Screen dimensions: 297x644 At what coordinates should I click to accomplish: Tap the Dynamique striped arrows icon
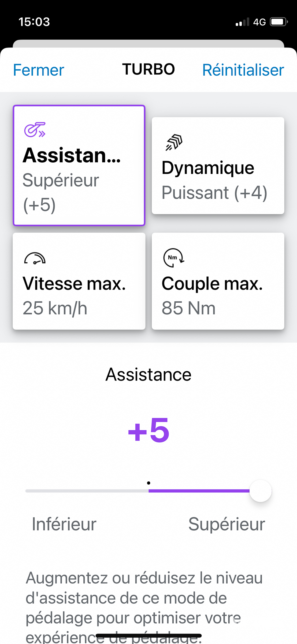[x=174, y=142]
